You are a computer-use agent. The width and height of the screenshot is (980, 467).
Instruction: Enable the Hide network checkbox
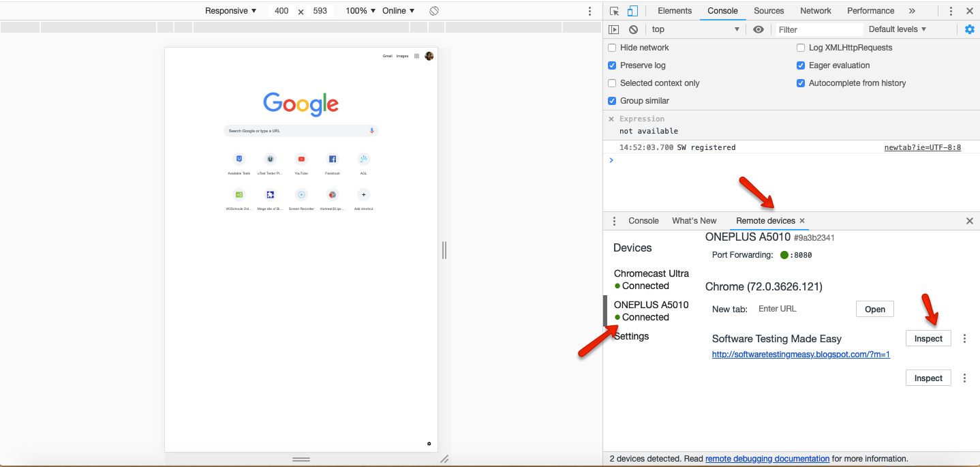[x=611, y=48]
